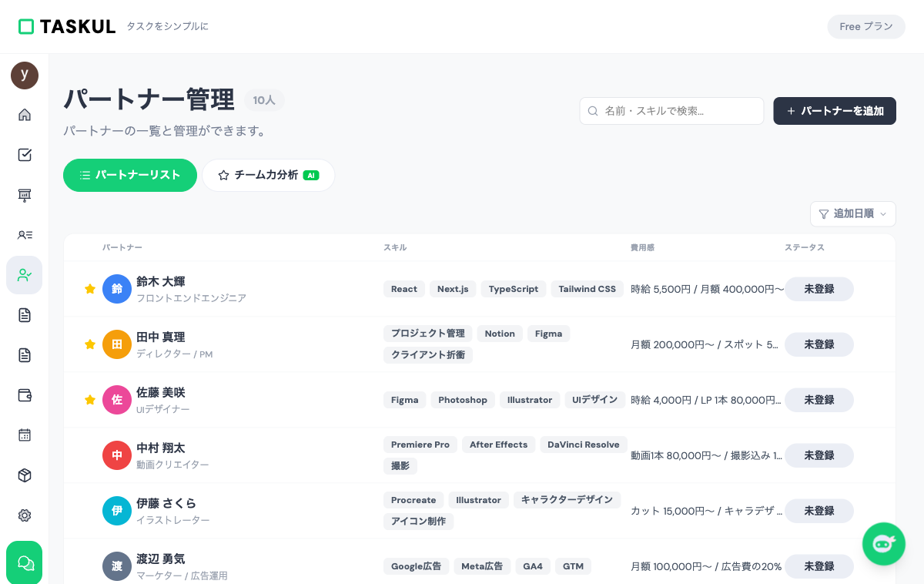Toggle favorite star for 田中 真理

pos(90,344)
